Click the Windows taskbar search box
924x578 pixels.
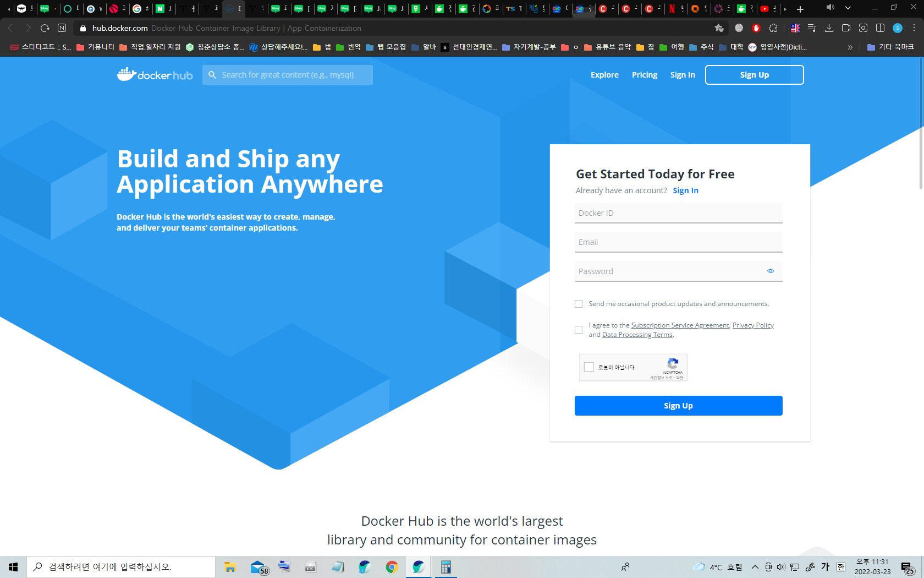click(121, 567)
